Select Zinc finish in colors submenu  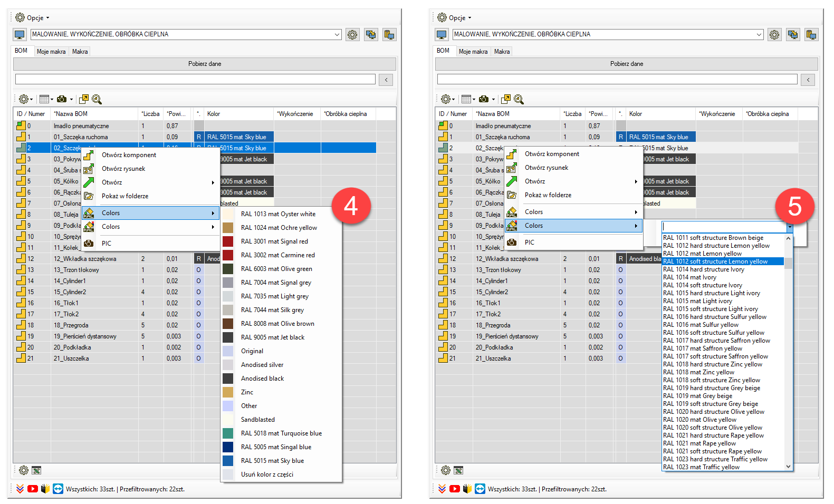point(281,392)
